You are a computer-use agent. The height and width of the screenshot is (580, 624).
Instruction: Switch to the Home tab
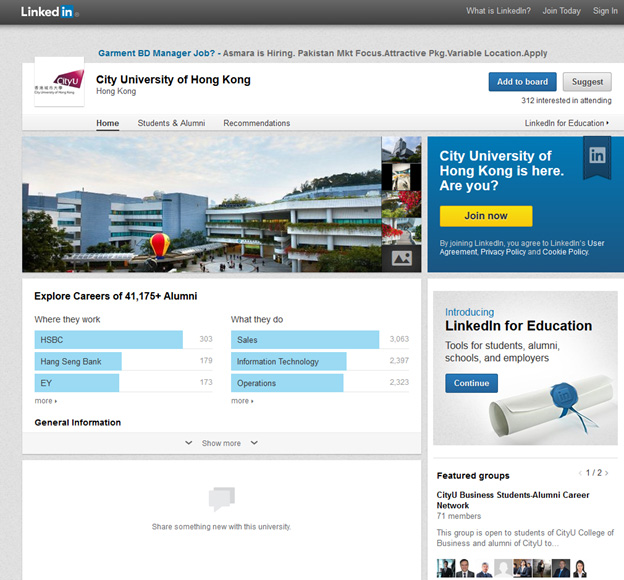pos(107,123)
